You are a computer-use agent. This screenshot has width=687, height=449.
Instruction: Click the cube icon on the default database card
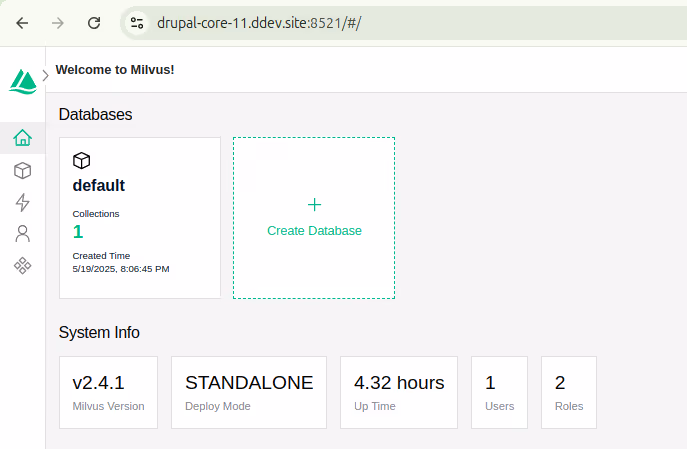coord(81,160)
